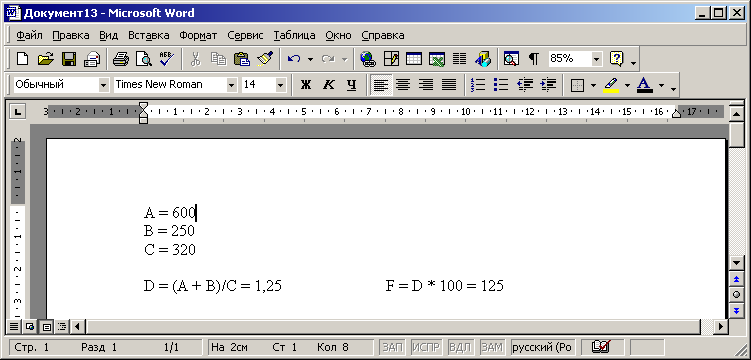
Task: Click Select Browse Object round button
Action: pyautogui.click(x=736, y=294)
